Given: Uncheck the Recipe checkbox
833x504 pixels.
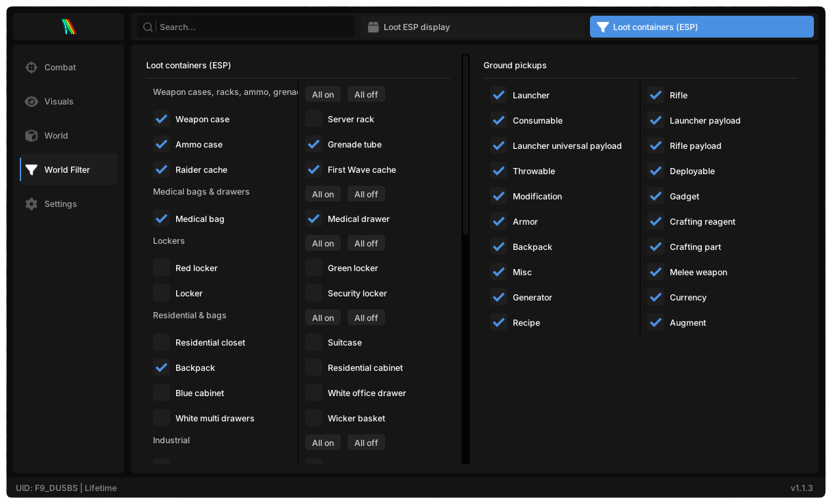Looking at the screenshot, I should tap(499, 322).
